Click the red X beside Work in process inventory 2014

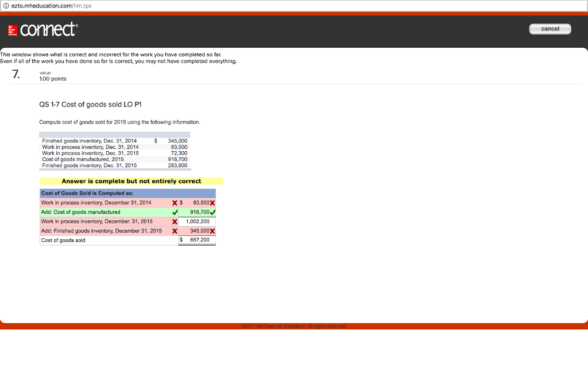point(174,202)
